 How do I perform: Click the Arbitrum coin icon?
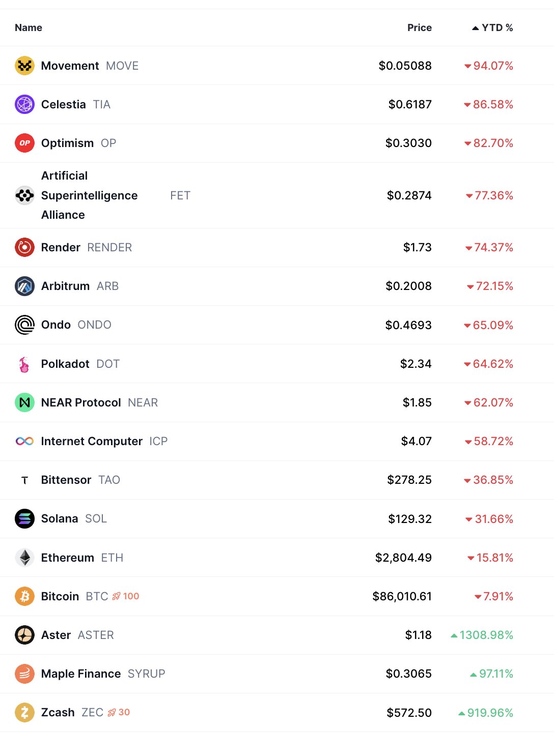click(x=24, y=286)
